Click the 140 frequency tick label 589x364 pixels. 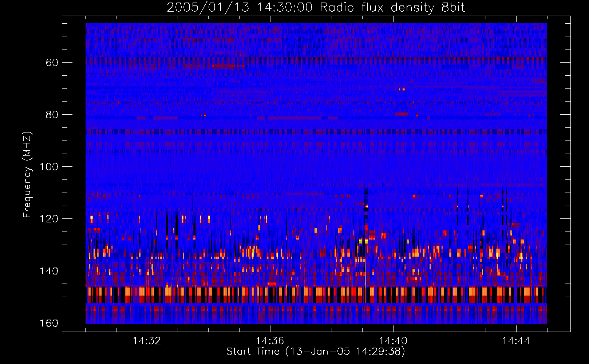coord(48,271)
